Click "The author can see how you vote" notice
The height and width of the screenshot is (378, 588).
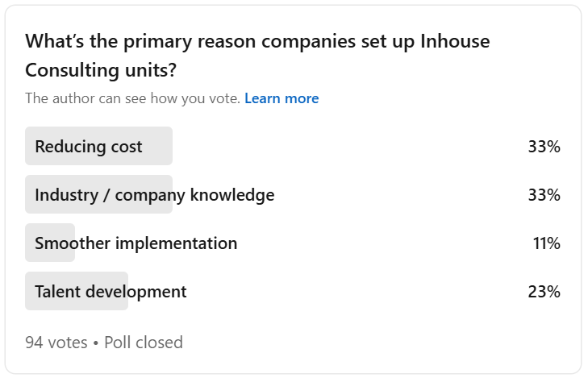[x=133, y=98]
